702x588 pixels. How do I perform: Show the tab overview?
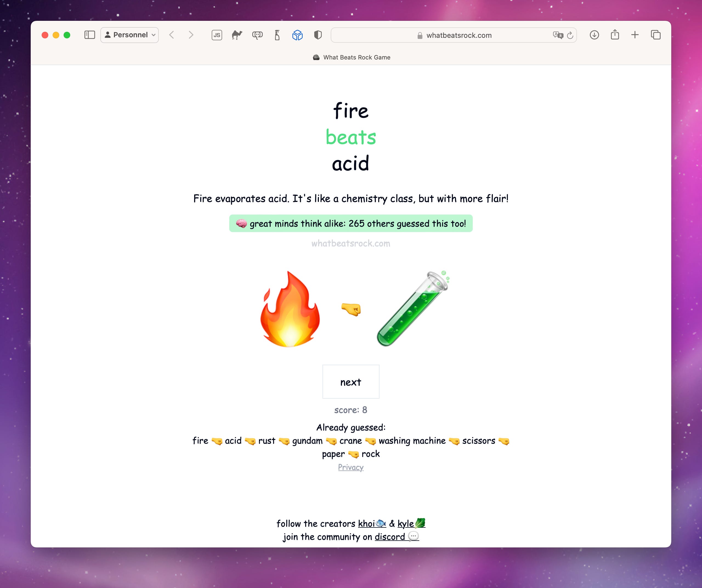(656, 35)
